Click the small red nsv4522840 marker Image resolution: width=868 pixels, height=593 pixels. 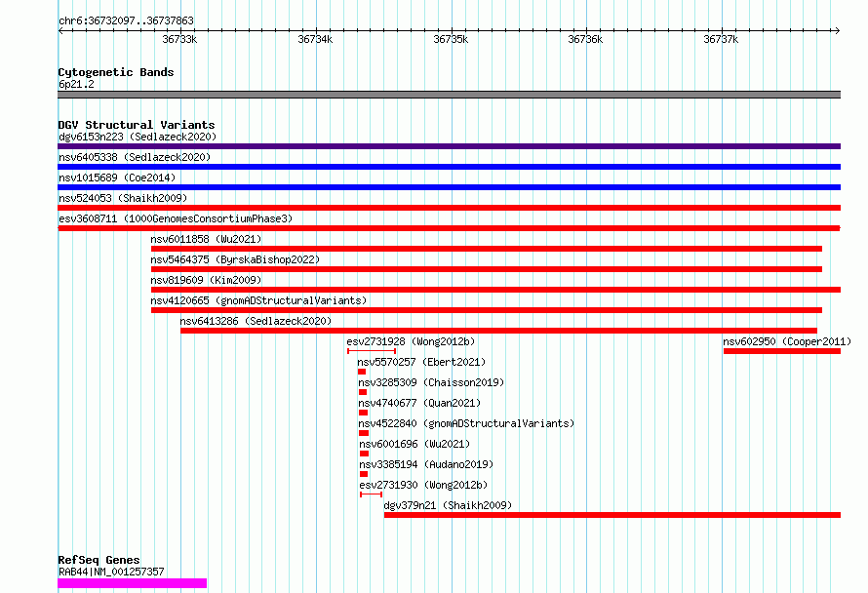[x=364, y=433]
